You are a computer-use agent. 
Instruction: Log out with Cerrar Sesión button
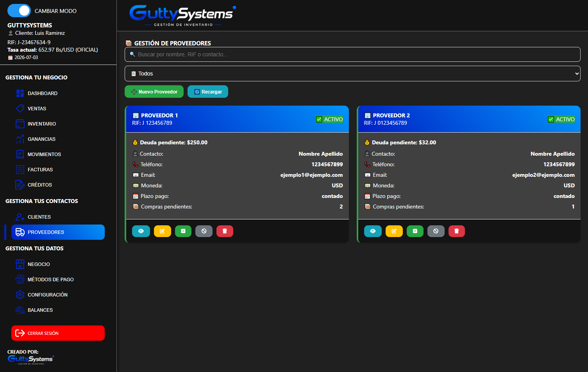(58, 333)
